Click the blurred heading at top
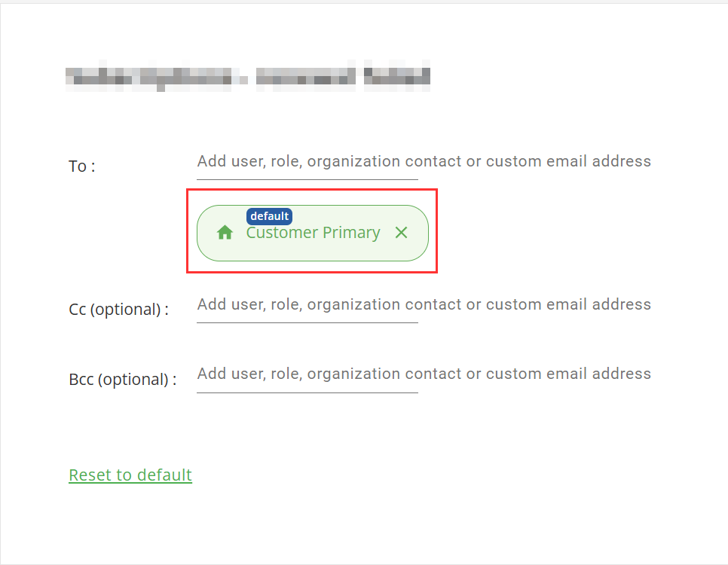728x565 pixels. pyautogui.click(x=248, y=76)
